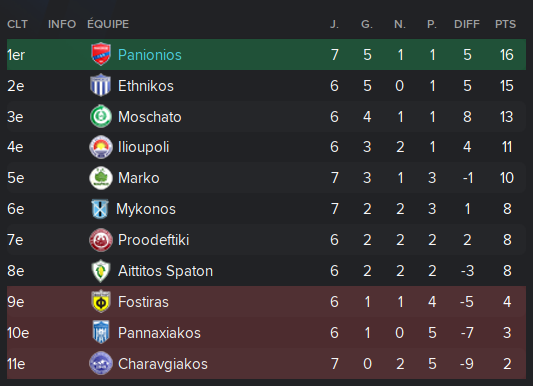Click the Panionios club crest
Screen dimensions: 533x386
pyautogui.click(x=101, y=54)
